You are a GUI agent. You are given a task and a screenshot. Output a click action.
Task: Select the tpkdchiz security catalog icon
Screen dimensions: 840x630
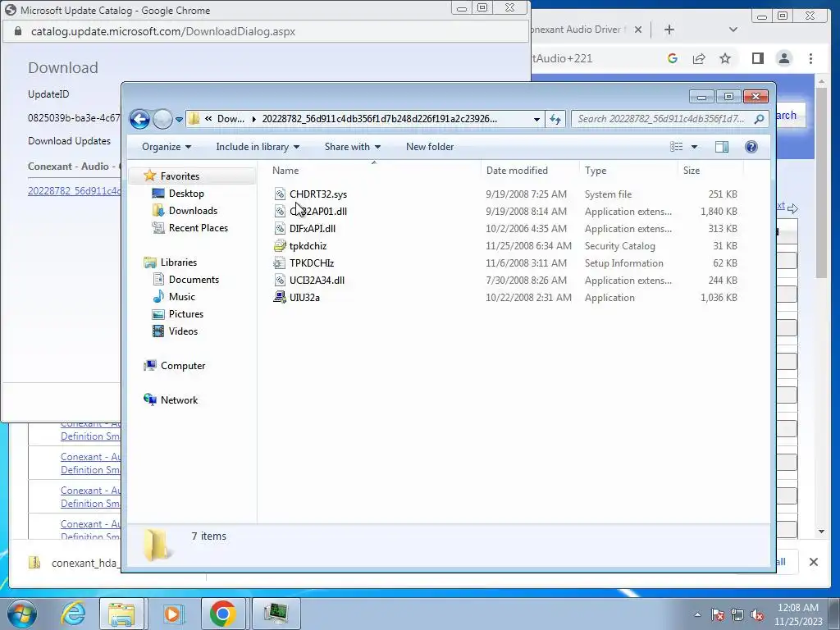coord(280,246)
